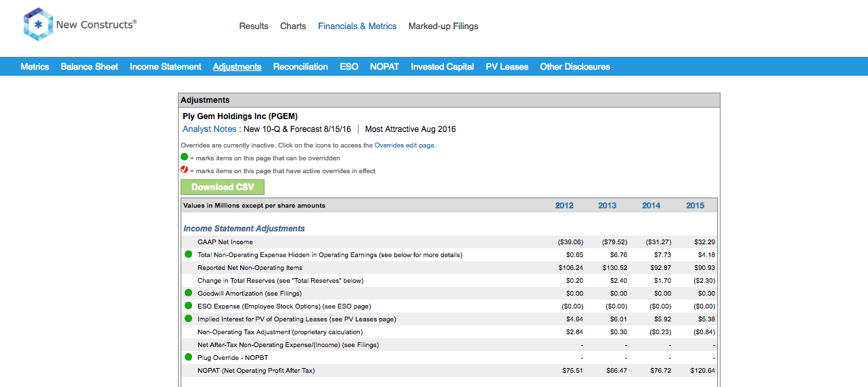Click the Download CSV button

click(223, 187)
